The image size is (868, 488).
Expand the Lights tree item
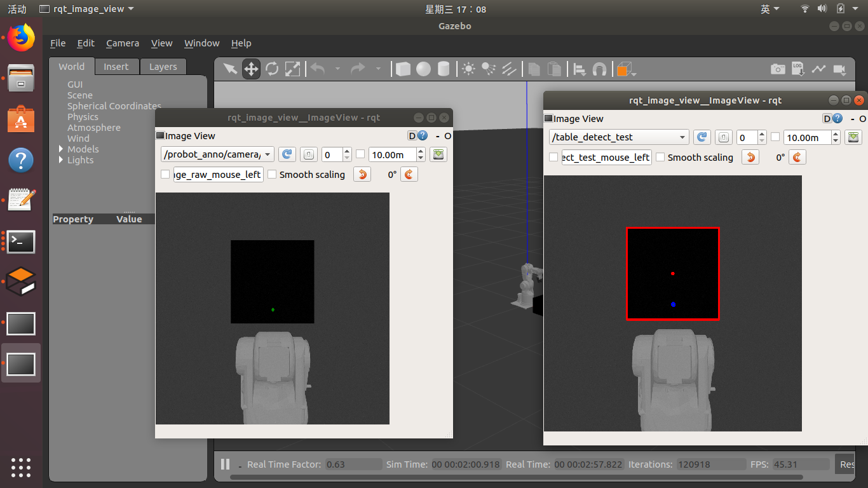61,160
